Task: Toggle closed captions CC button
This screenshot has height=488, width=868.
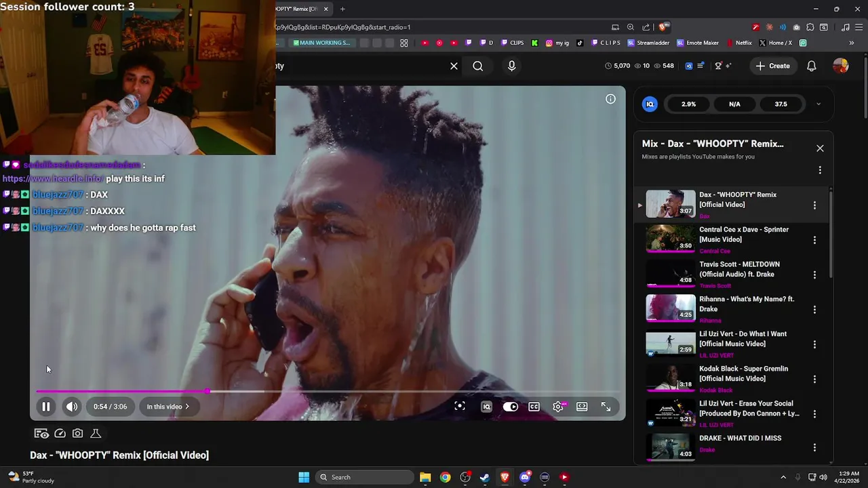Action: tap(534, 407)
